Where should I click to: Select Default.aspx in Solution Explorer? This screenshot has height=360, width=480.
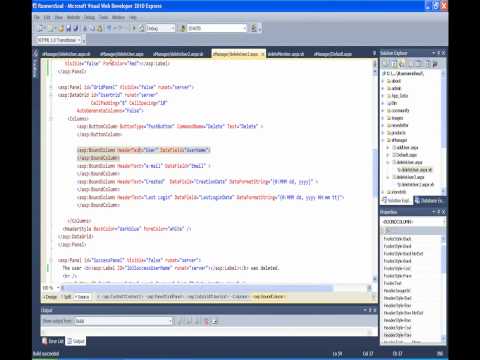405,155
